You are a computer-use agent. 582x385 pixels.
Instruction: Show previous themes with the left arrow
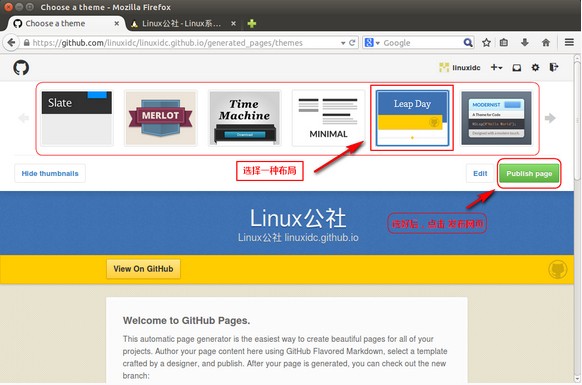pos(23,118)
